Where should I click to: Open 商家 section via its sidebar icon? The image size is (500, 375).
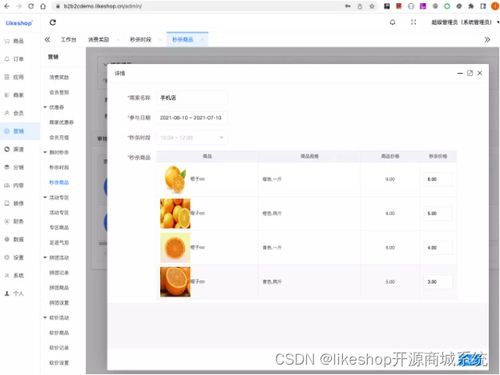tap(7, 95)
